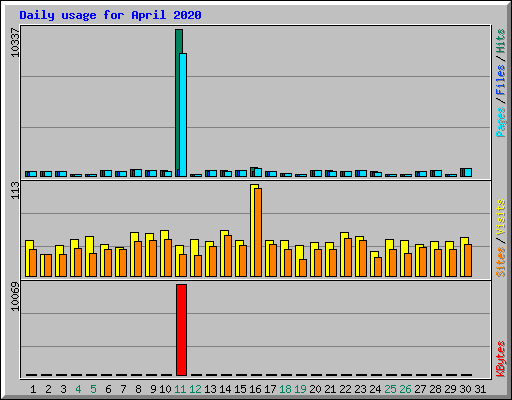Click green day label "25"

(390, 389)
